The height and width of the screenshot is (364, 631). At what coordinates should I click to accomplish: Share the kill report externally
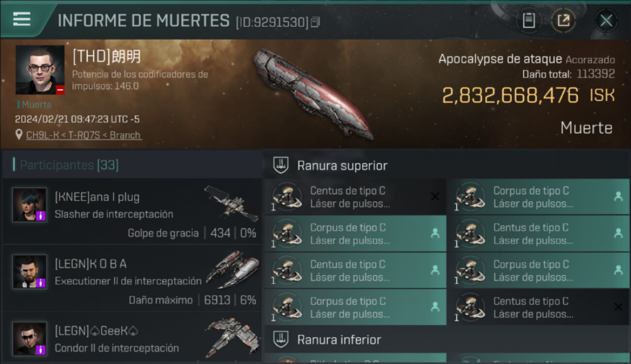coord(564,20)
